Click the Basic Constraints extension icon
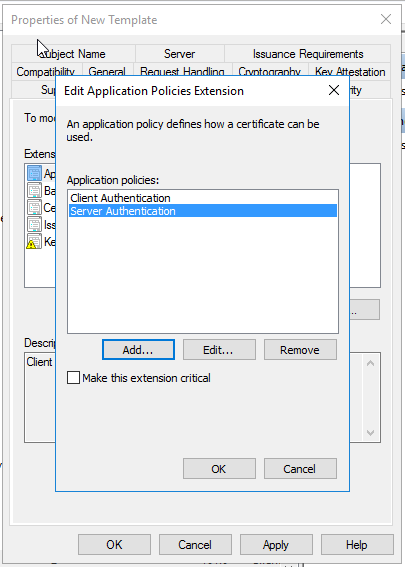This screenshot has width=405, height=567. coord(34,190)
